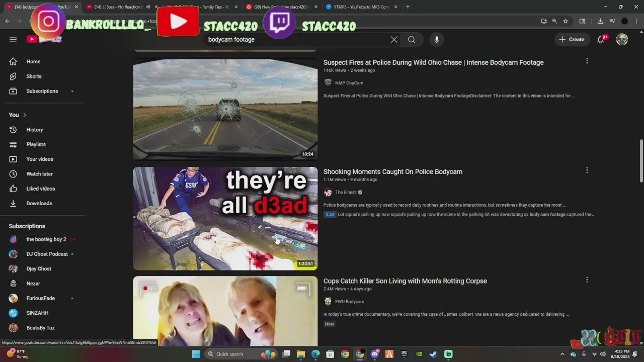This screenshot has width=644, height=362.
Task: Open more options for the Ohio Chase video
Action: pyautogui.click(x=587, y=61)
